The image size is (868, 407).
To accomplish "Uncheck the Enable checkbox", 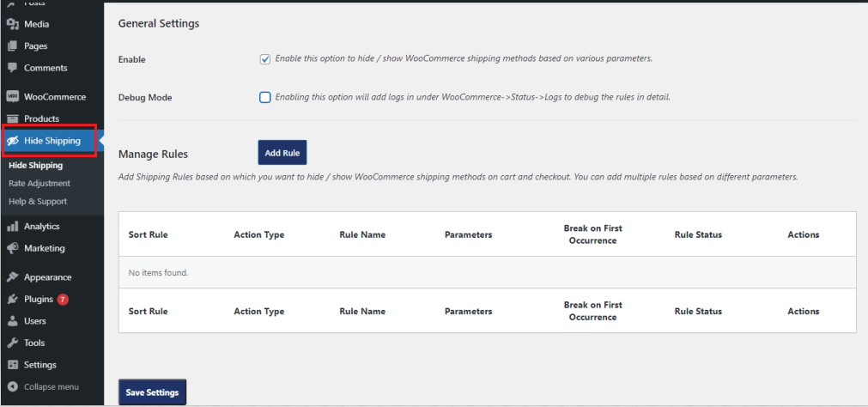I will click(x=265, y=59).
